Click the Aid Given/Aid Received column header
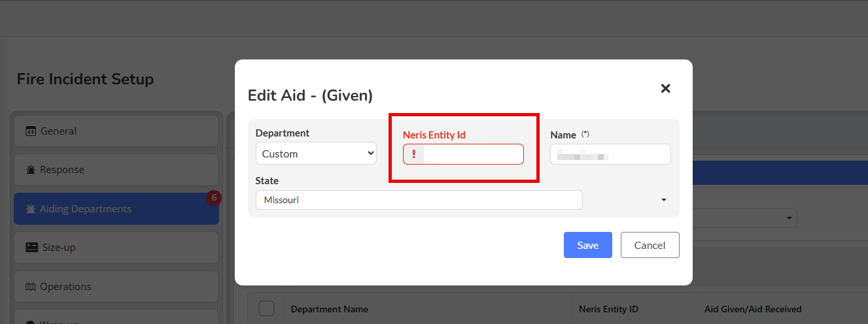Screen dimensions: 868x324 tap(752, 309)
